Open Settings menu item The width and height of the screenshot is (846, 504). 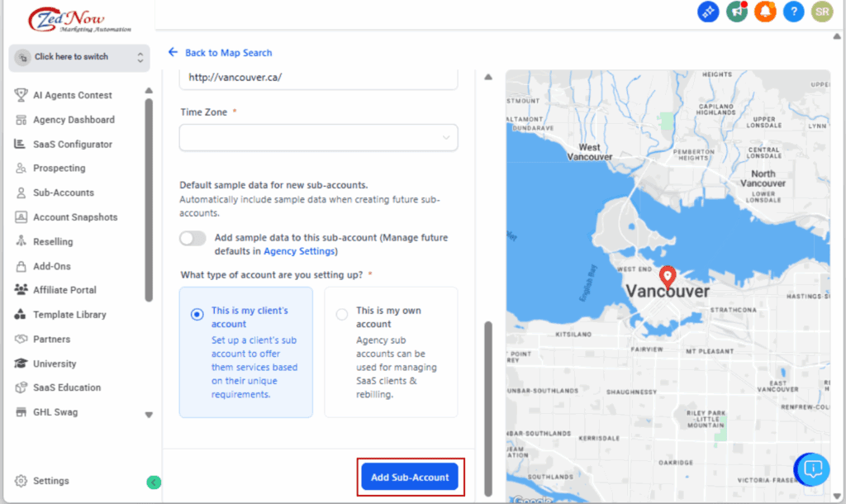pyautogui.click(x=50, y=481)
